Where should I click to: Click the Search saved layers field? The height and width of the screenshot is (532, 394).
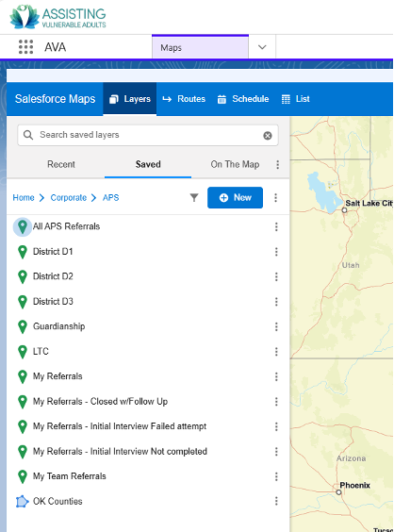(x=148, y=135)
